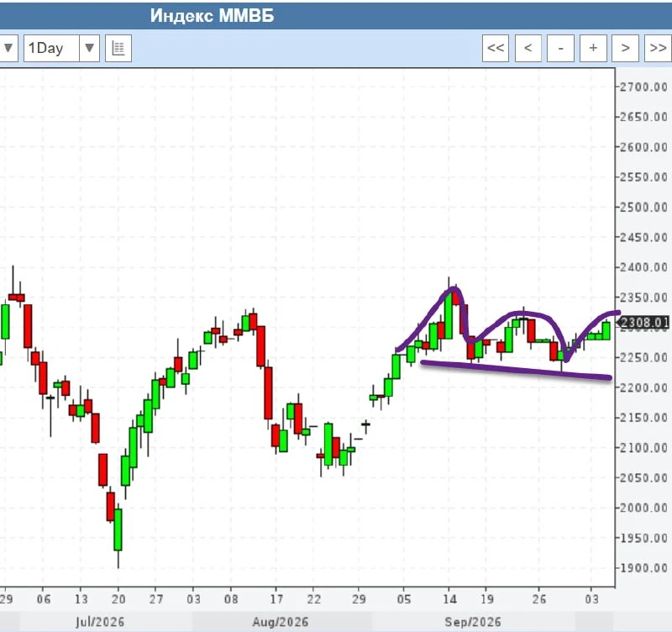
Task: Click the date label 20 on time axis
Action: coord(118,599)
